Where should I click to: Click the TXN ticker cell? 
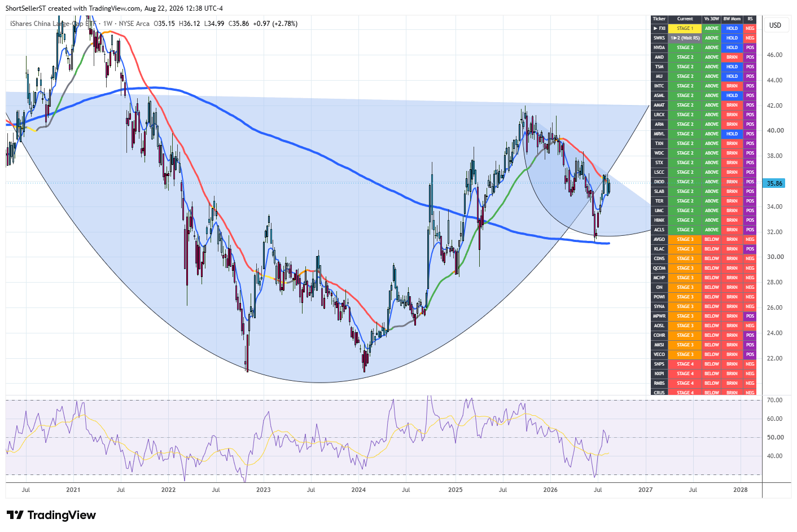tap(659, 143)
